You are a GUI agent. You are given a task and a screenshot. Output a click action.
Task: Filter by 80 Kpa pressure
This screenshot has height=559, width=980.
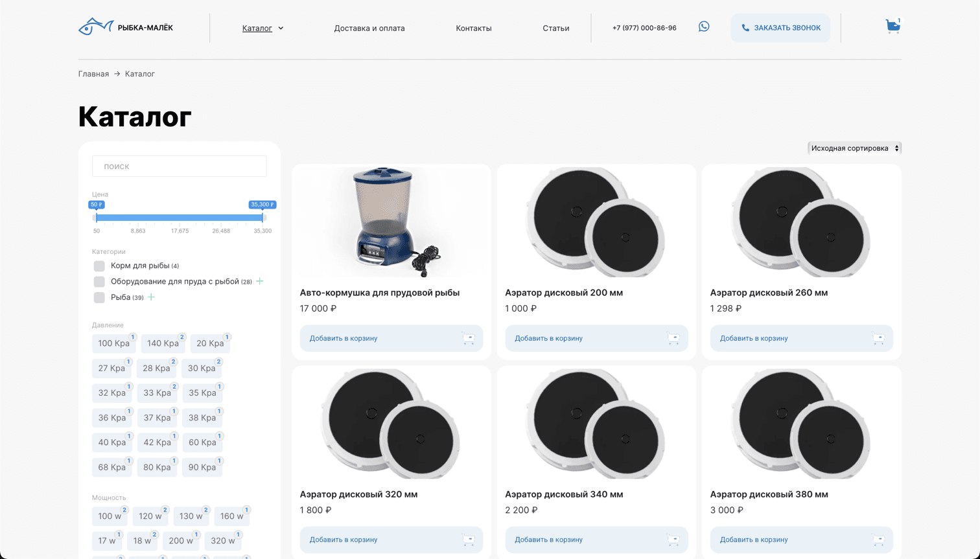coord(157,467)
